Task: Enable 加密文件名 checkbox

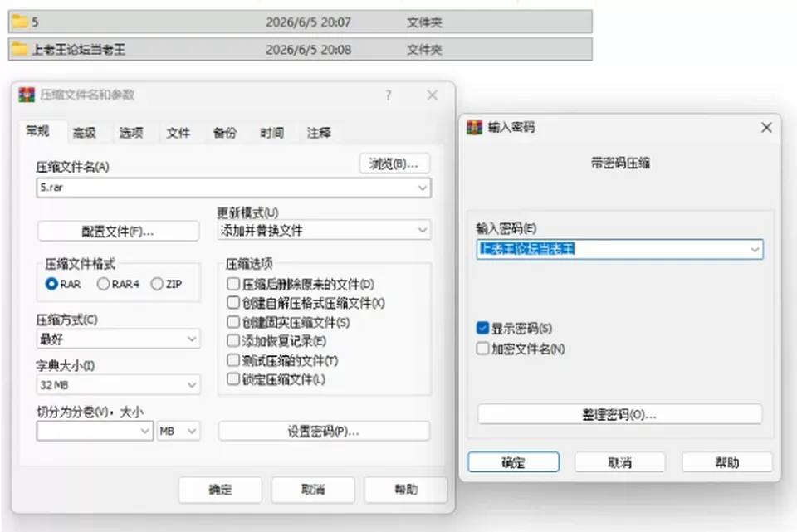Action: [483, 349]
